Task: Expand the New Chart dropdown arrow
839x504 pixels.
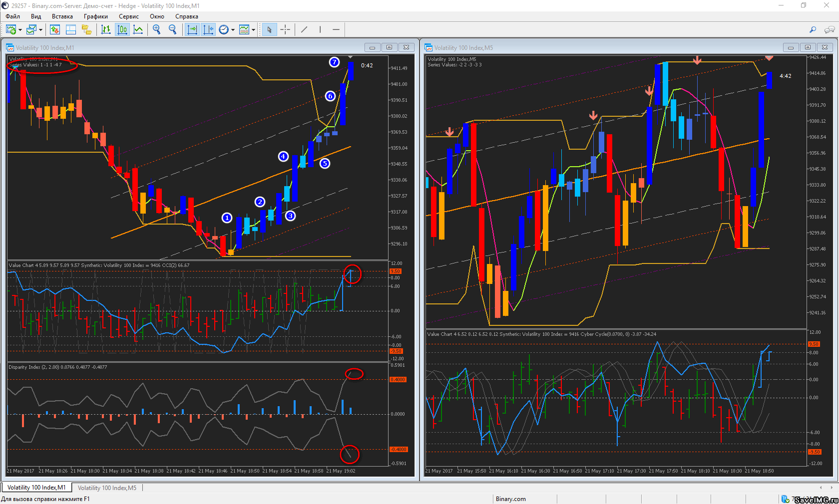Action: 20,30
